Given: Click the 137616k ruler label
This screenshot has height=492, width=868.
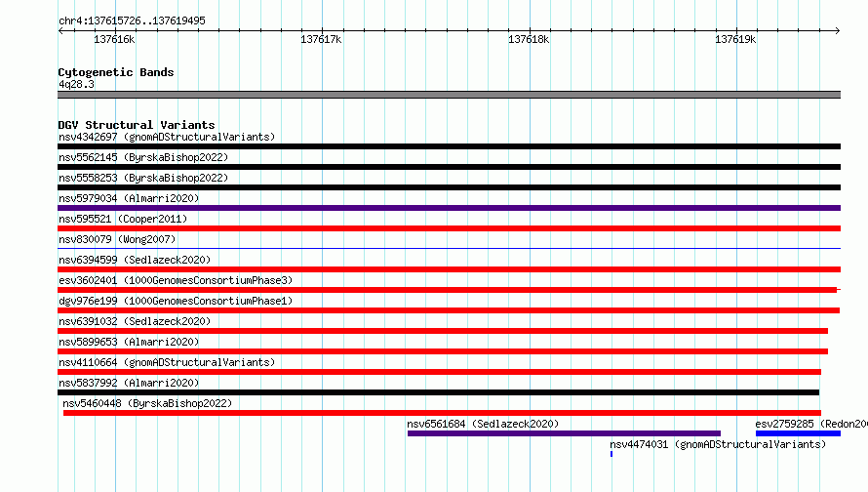Looking at the screenshot, I should pyautogui.click(x=114, y=39).
